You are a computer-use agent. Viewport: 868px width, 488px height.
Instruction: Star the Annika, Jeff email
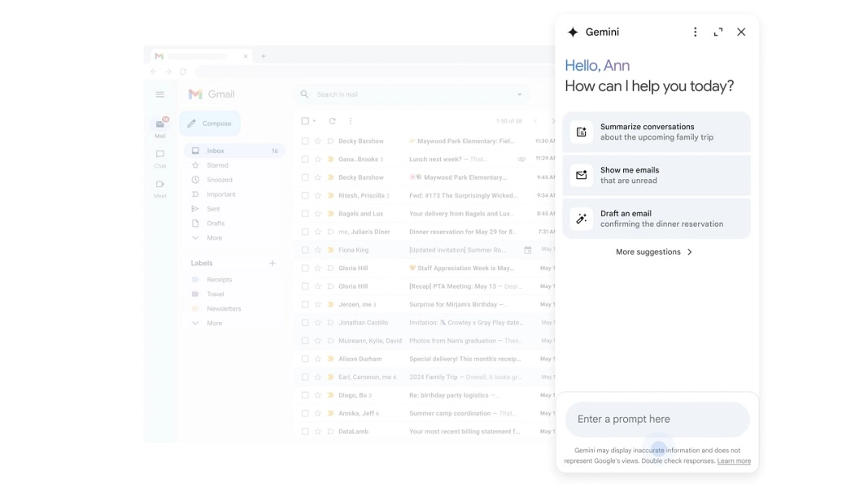pos(318,413)
